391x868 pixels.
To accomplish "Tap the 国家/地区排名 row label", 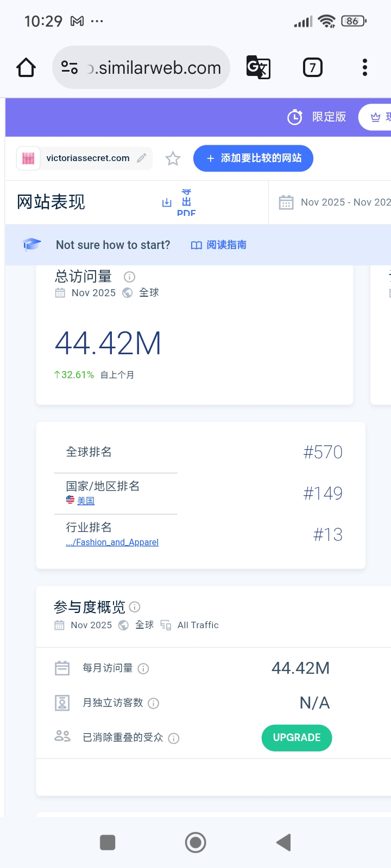I will 103,486.
